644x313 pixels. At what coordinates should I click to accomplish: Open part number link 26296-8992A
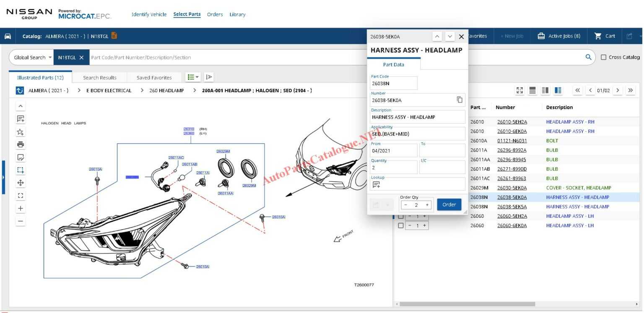512,150
